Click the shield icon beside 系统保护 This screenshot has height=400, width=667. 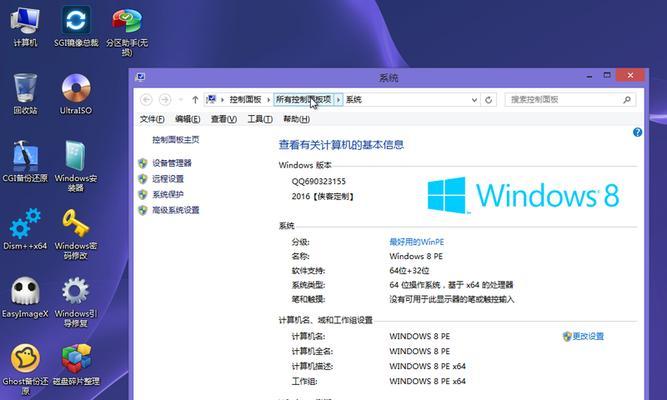point(143,194)
